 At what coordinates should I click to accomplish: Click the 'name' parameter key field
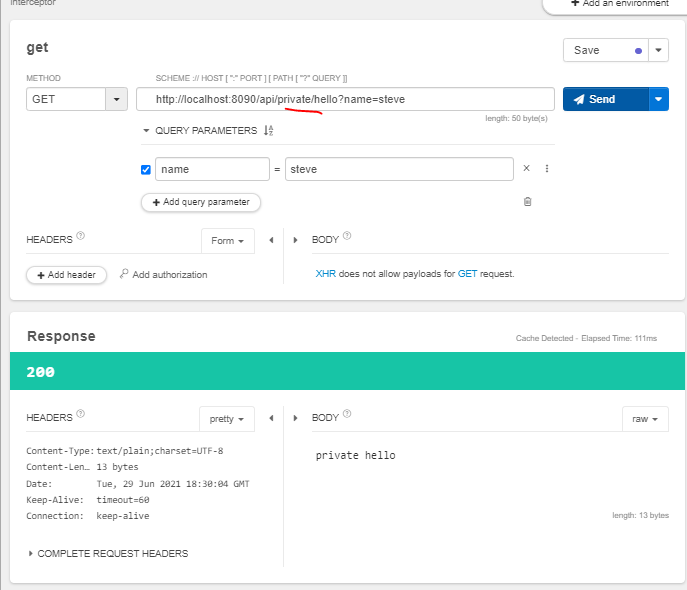click(x=212, y=169)
